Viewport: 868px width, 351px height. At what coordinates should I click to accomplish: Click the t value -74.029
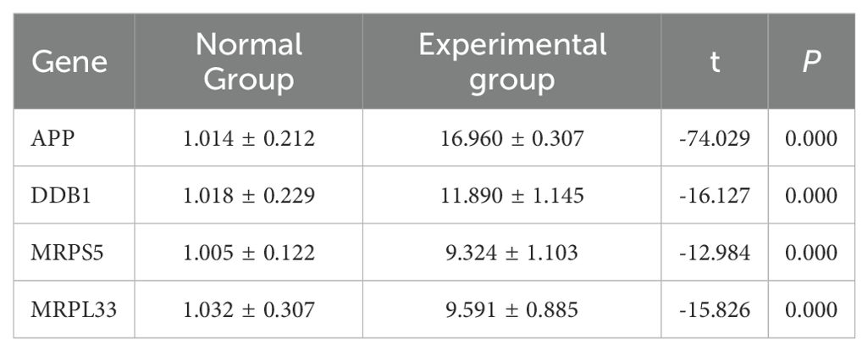tap(716, 138)
